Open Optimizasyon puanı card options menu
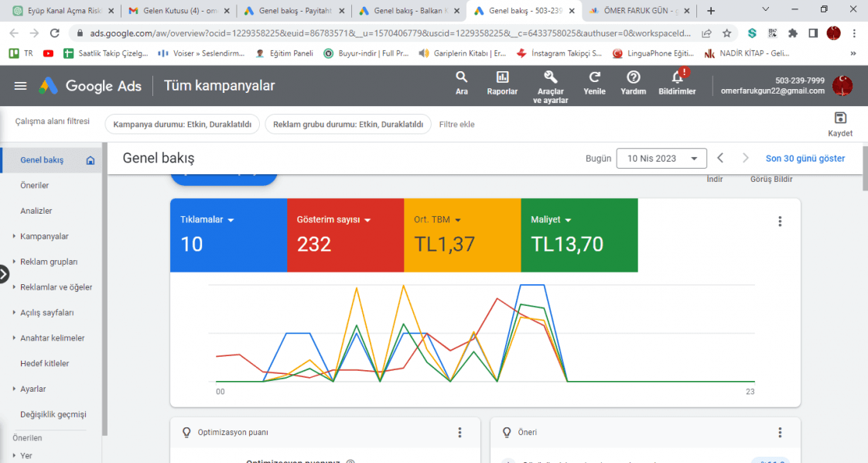868x463 pixels. click(x=460, y=433)
